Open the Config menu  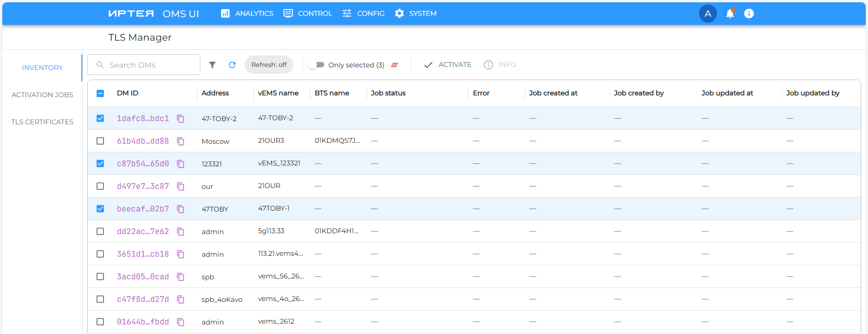[363, 14]
